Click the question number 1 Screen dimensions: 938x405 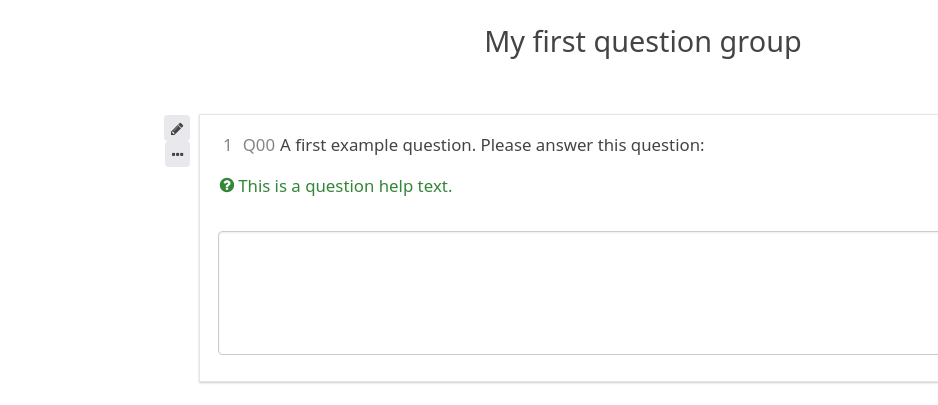coord(228,145)
